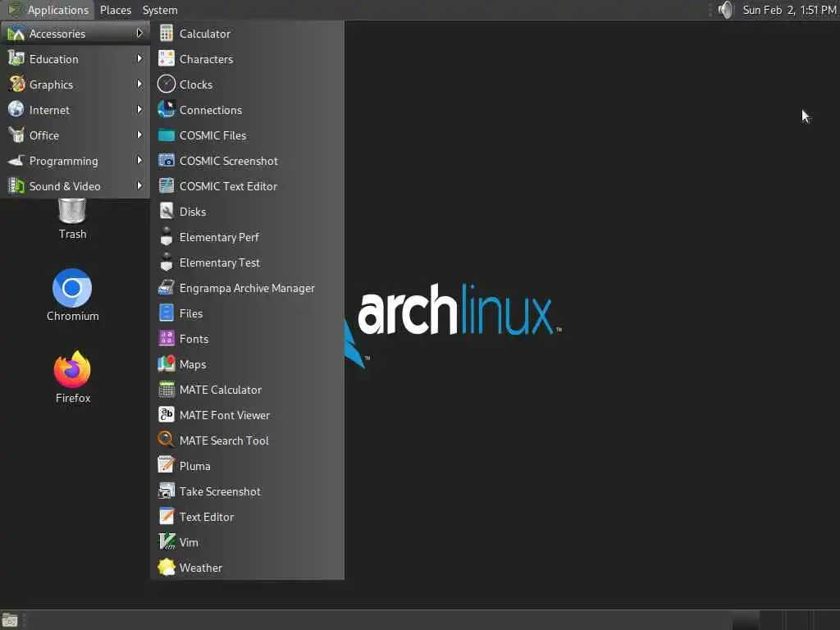
Task: Click the COSMIC Files icon
Action: coord(166,135)
